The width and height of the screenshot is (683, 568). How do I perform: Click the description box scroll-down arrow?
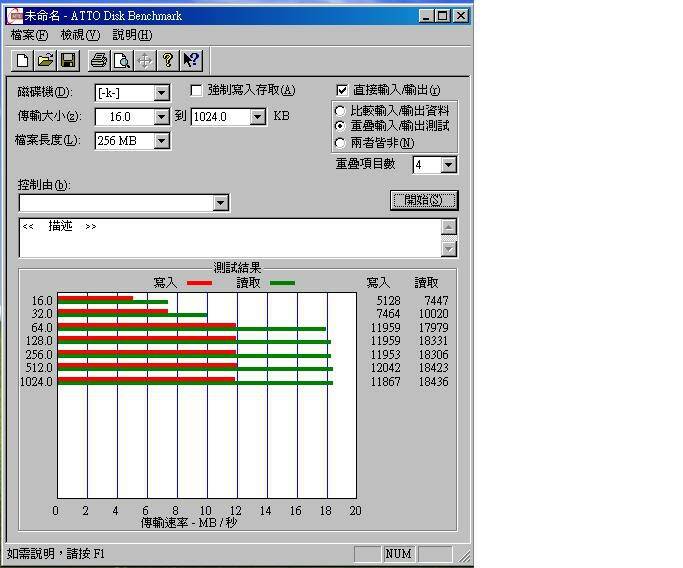coord(449,249)
